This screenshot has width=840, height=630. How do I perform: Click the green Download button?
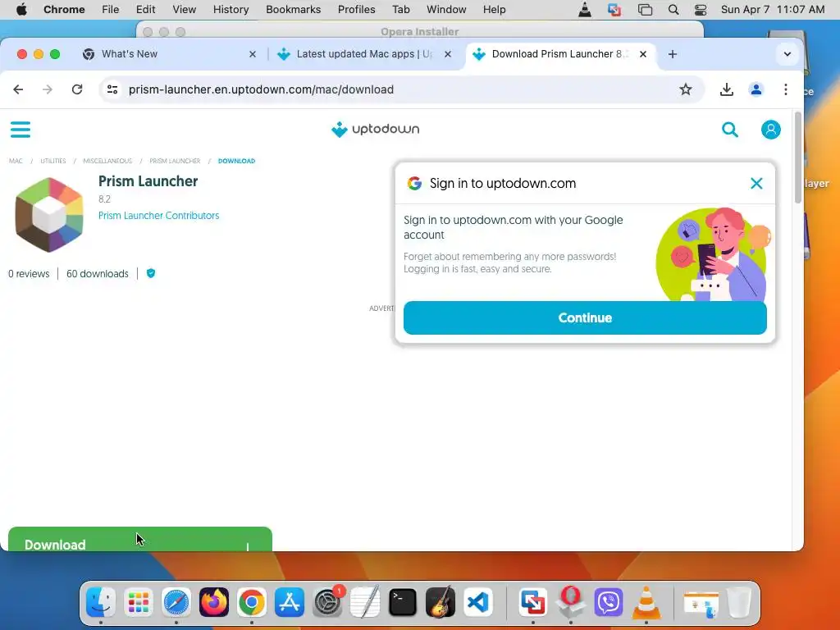[x=140, y=540]
